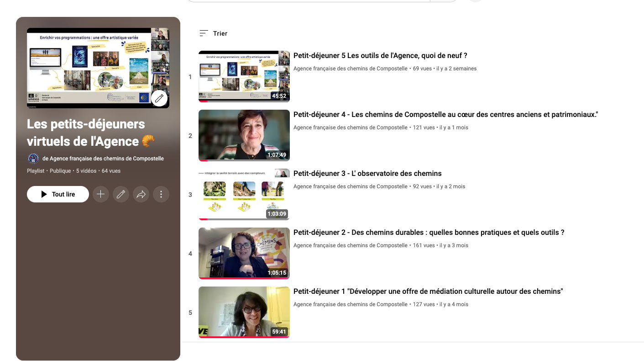Open the Trier sort menu

pos(214,33)
